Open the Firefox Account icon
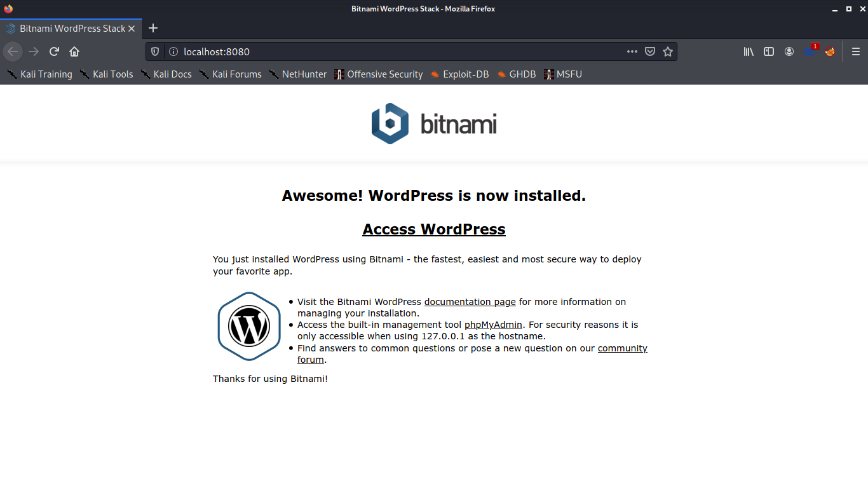 click(x=789, y=51)
